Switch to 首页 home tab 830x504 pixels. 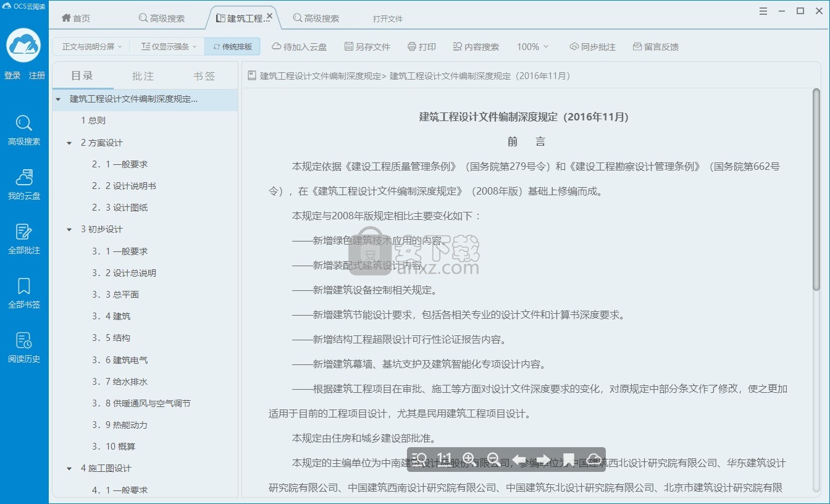76,18
